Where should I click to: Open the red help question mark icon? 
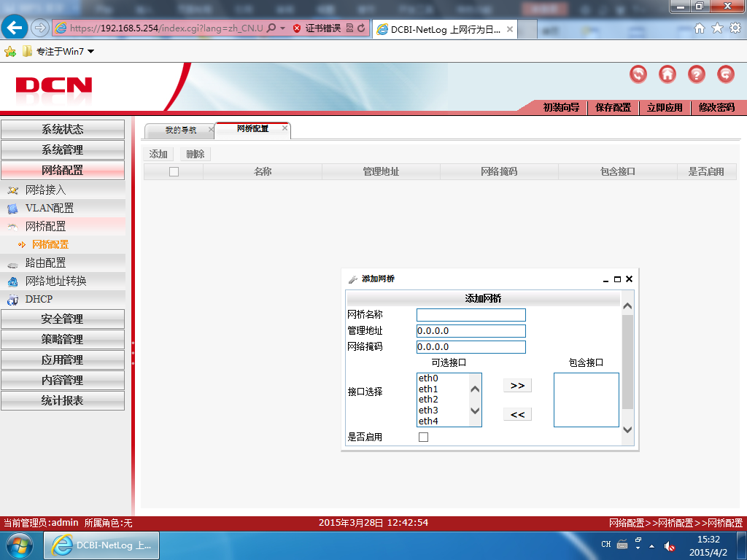[697, 74]
